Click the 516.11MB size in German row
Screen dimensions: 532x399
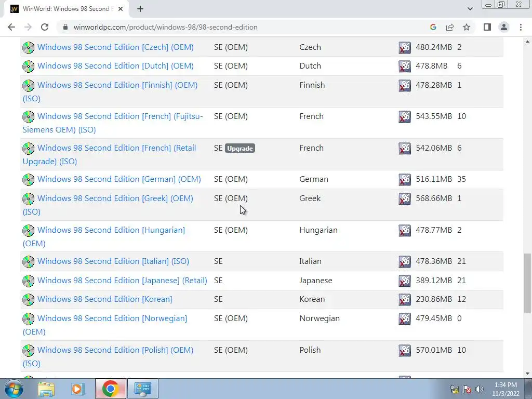[x=434, y=179]
